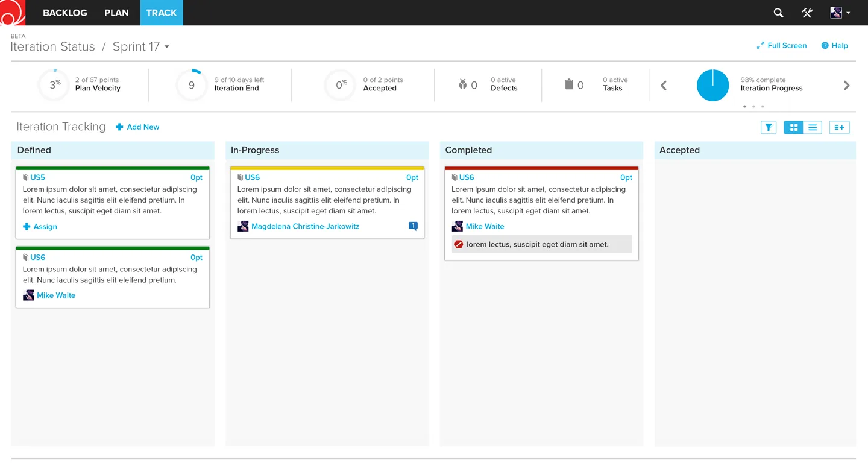Click the tasks clipboard icon

point(569,84)
